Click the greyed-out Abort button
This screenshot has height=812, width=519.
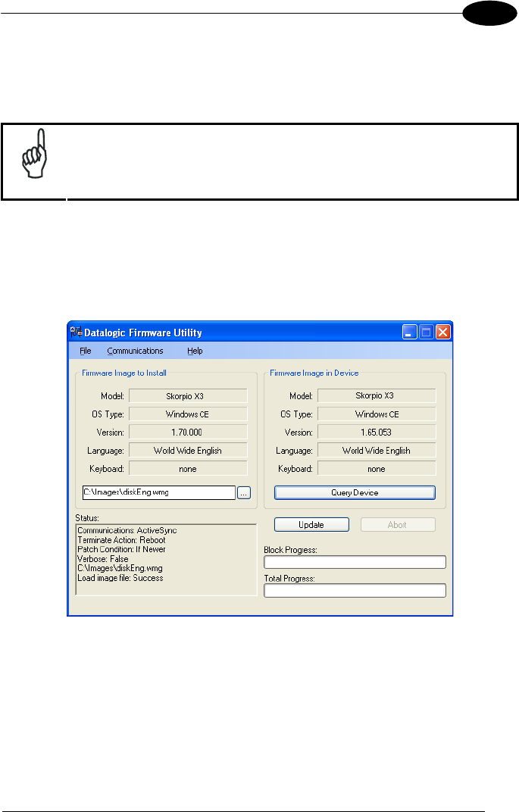[398, 525]
